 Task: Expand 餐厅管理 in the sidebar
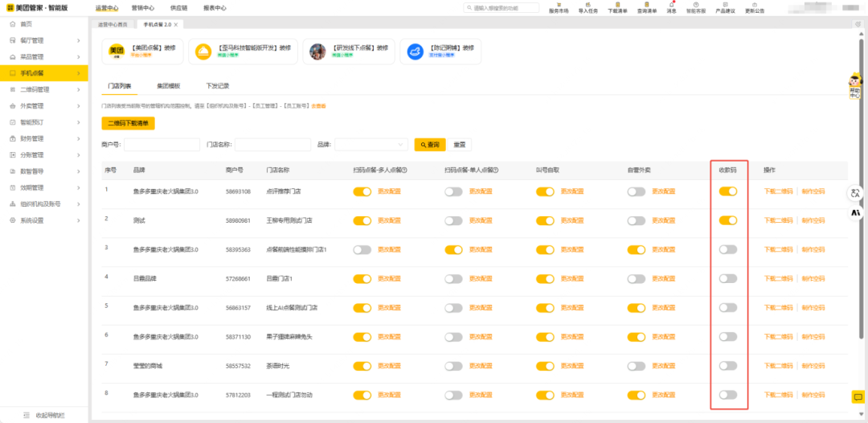click(44, 40)
